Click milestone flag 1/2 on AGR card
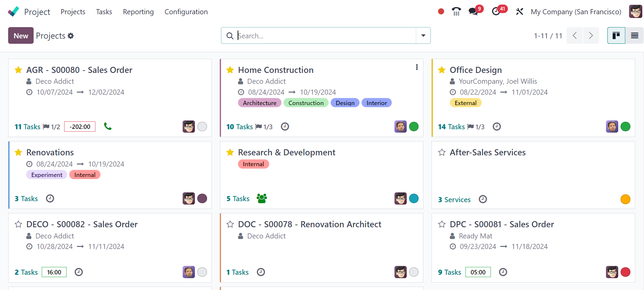This screenshot has width=644, height=290. click(x=52, y=127)
